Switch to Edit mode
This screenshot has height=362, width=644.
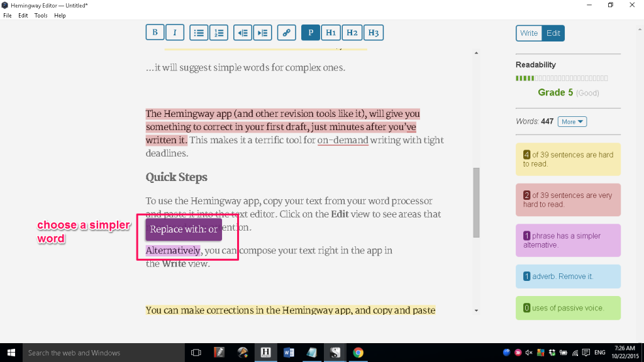tap(553, 33)
